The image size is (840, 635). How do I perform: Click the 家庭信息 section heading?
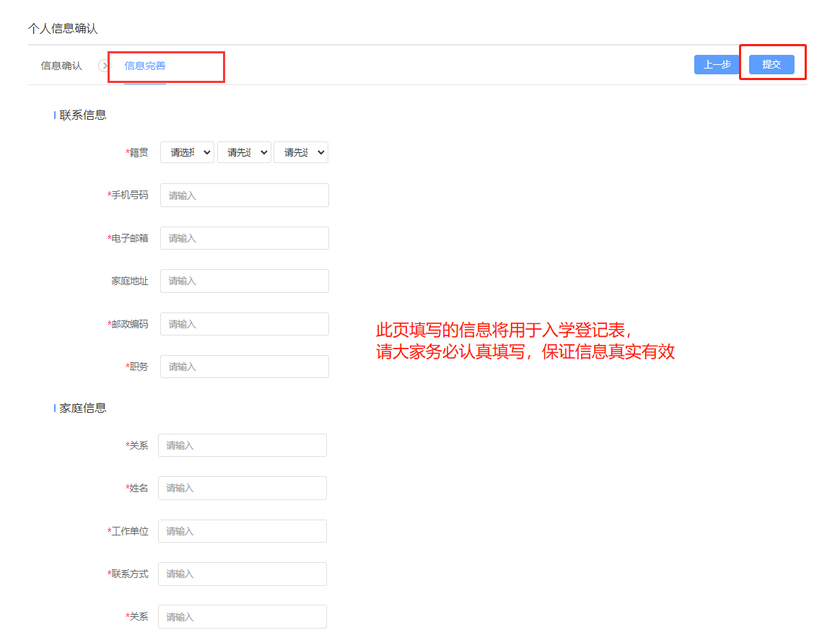tap(83, 408)
